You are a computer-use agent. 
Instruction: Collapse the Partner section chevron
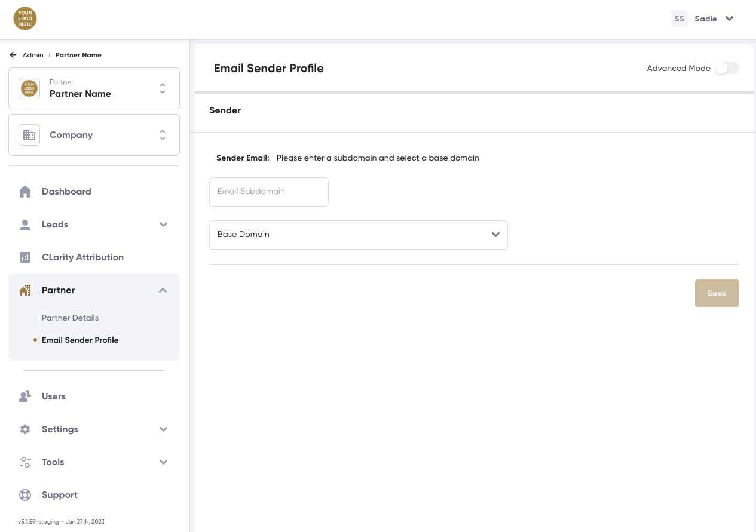click(163, 290)
